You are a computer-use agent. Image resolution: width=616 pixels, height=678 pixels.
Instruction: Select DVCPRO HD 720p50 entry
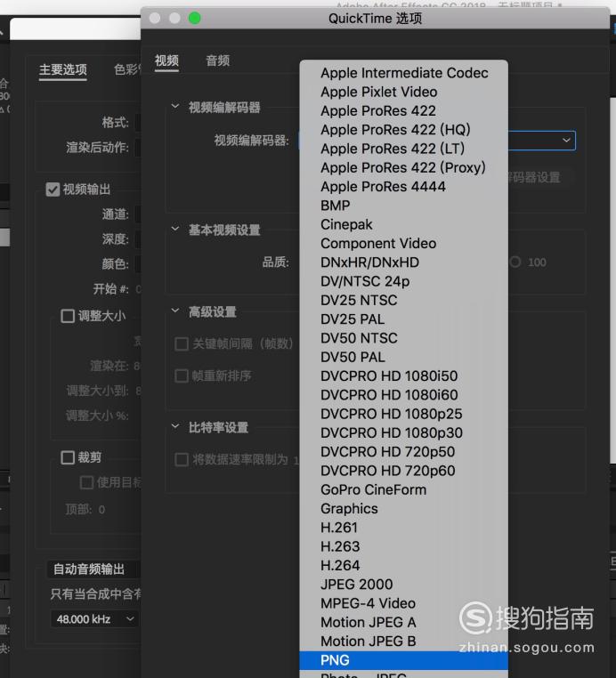click(403, 452)
